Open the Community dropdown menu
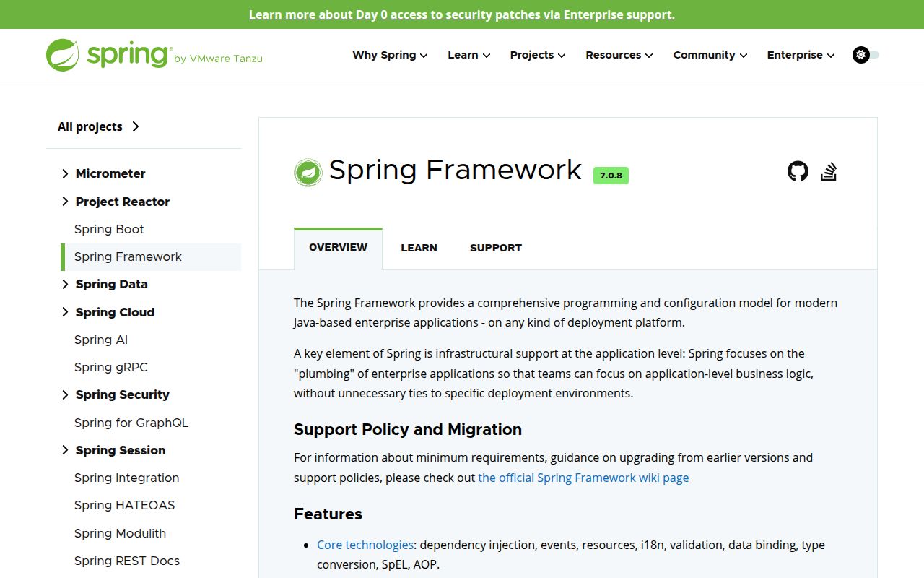 coord(710,55)
